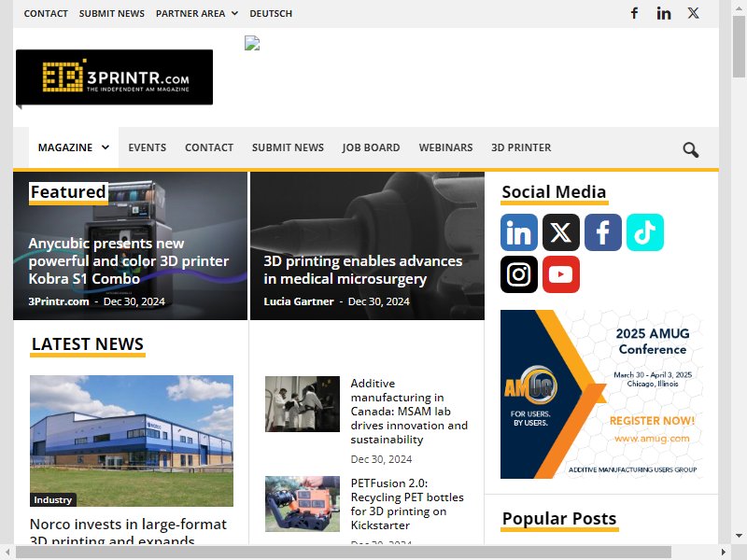Click Norco building thumbnail image

[x=132, y=441]
